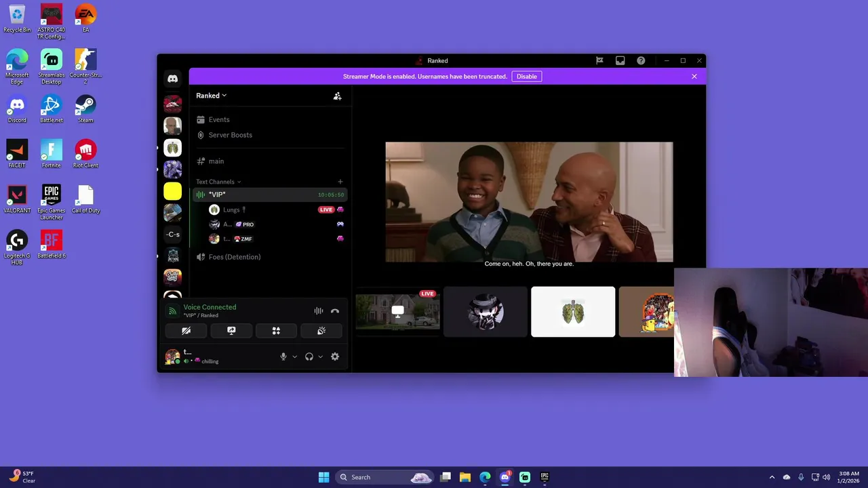Mute the microphone
The width and height of the screenshot is (868, 488).
(283, 357)
